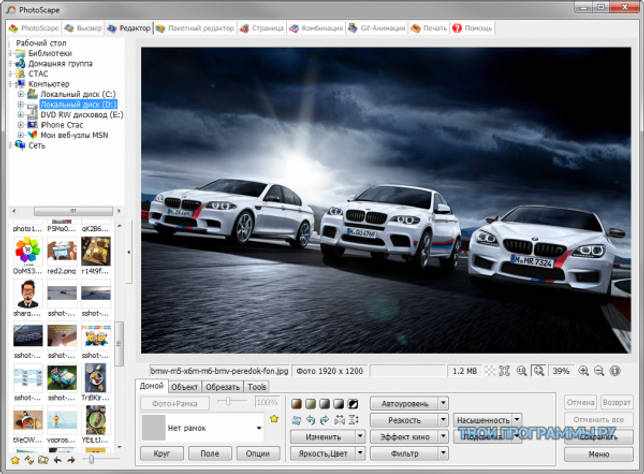Viewport: 644px width, 474px height.
Task: Open the GIF-Анимация tab
Action: coord(377,28)
